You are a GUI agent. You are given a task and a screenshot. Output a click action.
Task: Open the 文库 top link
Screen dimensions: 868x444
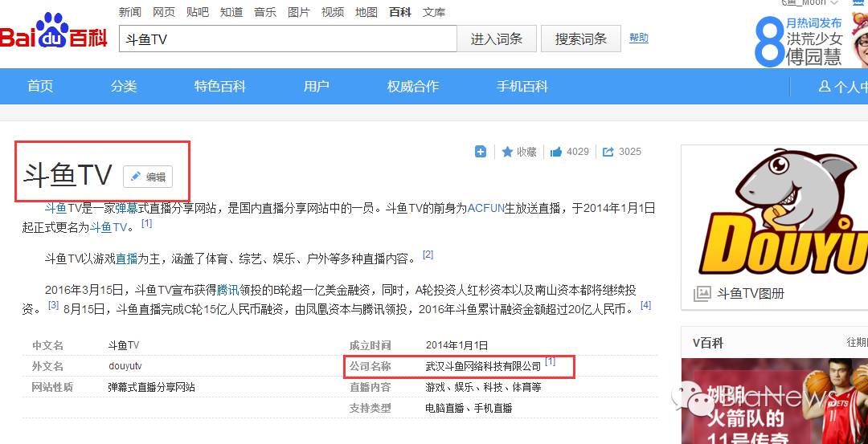[434, 12]
